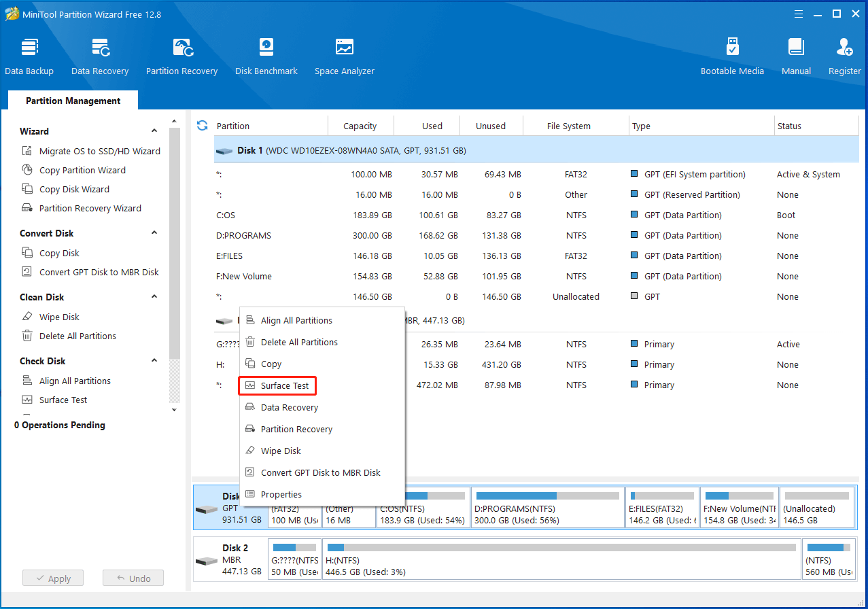868x609 pixels.
Task: Switch to the Partition Management tab
Action: (x=73, y=101)
